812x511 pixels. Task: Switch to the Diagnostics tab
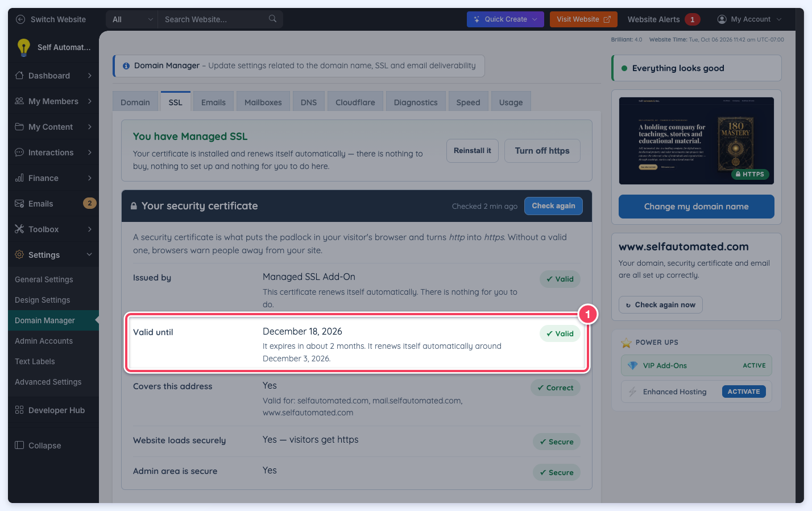tap(416, 102)
